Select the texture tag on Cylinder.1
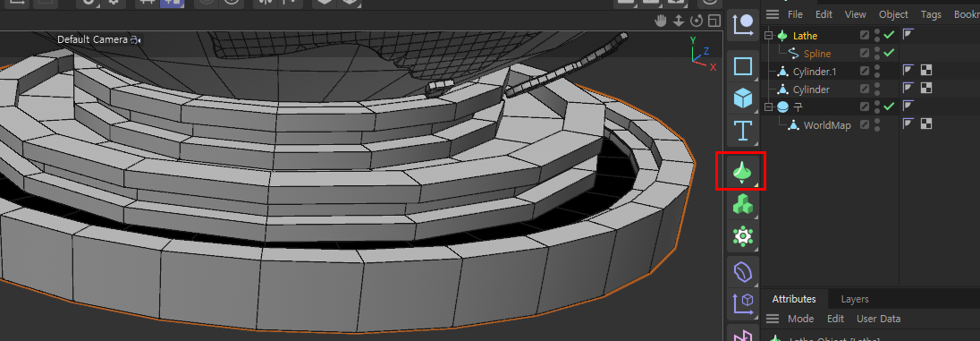The height and width of the screenshot is (341, 980). click(926, 71)
